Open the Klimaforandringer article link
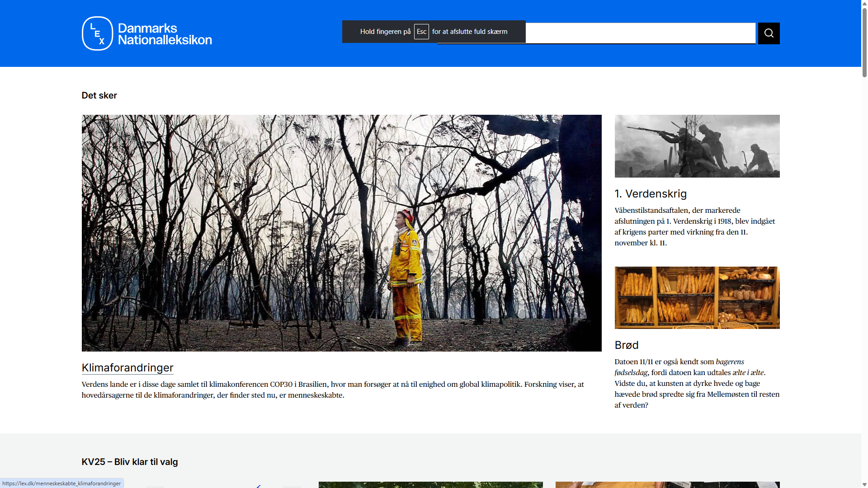The height and width of the screenshot is (488, 868). tap(127, 368)
